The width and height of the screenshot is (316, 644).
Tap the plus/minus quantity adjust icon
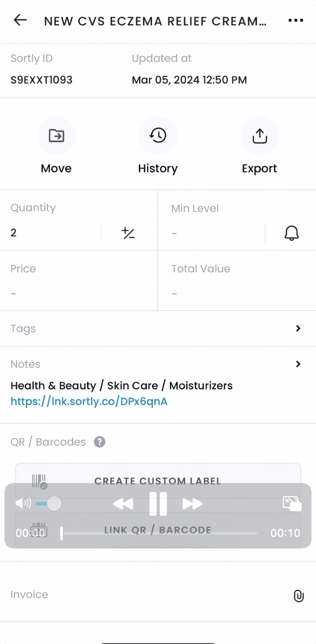click(128, 233)
